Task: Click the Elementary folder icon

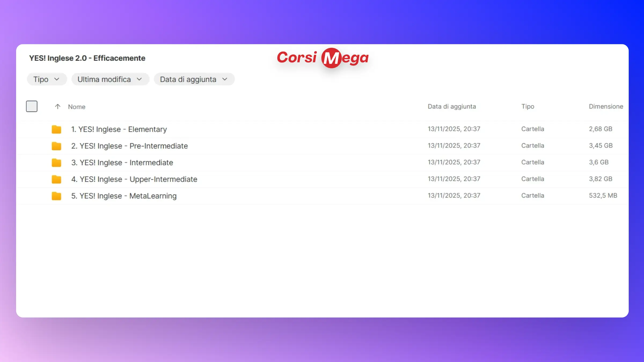Action: point(56,129)
